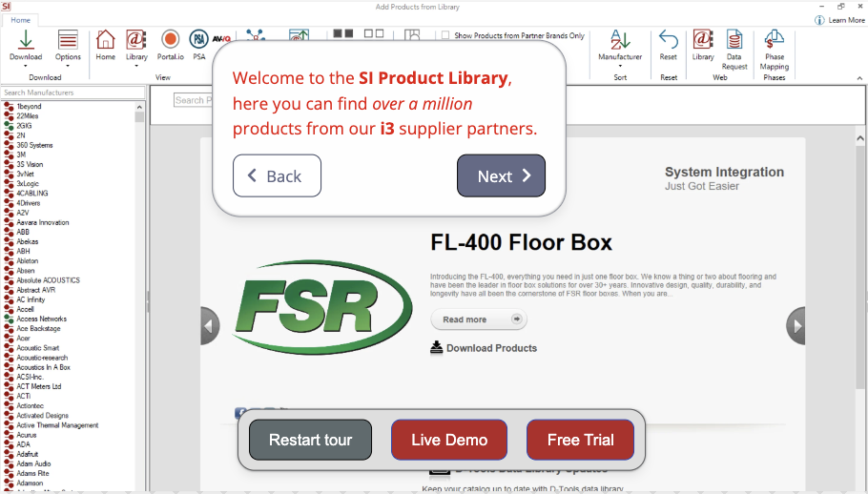
Task: Open the Options icon in the ribbon
Action: tap(68, 39)
